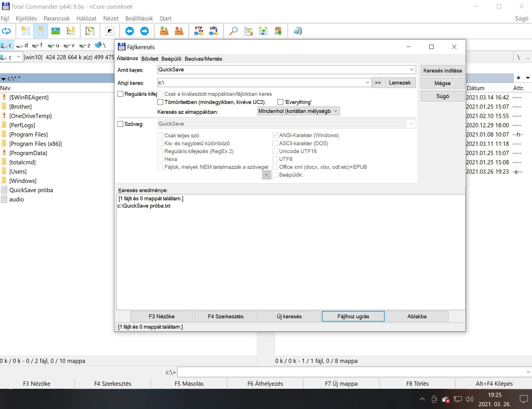This screenshot has height=409, width=532.
Task: Open the right panel favorites asterisk menu
Action: coord(518,78)
